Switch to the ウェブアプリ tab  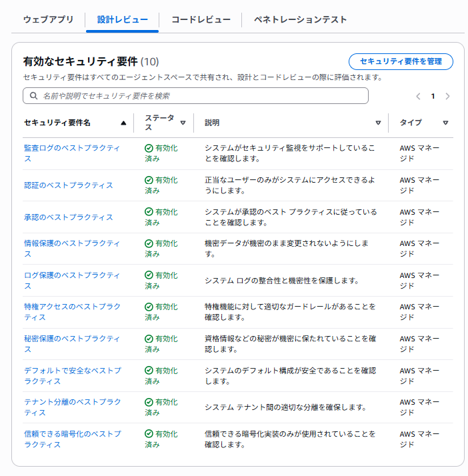48,19
